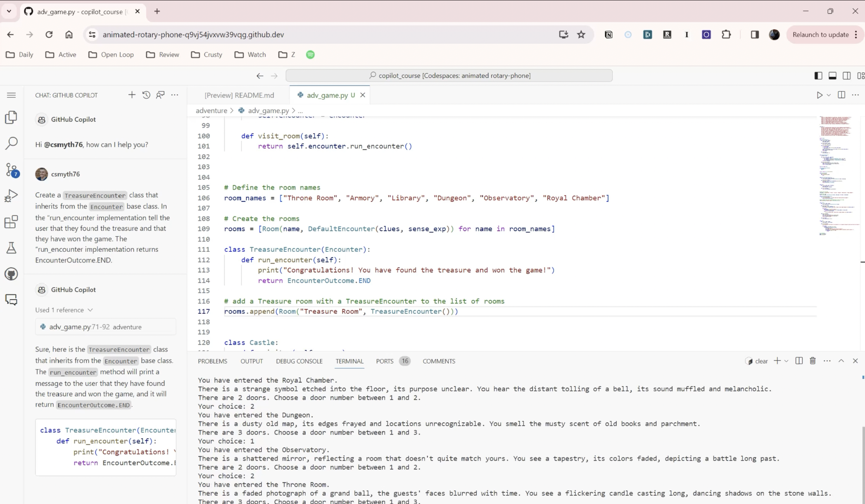Image resolution: width=865 pixels, height=504 pixels.
Task: Click the Relaunch to update button
Action: point(820,35)
